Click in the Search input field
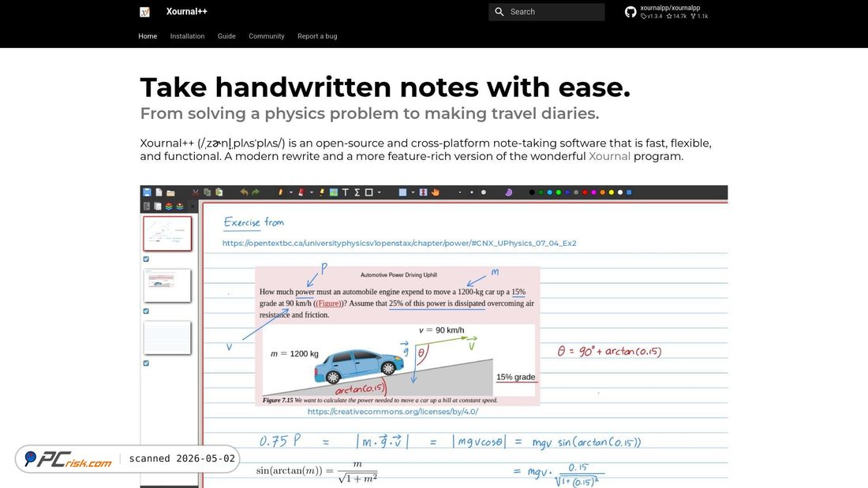 pos(546,12)
